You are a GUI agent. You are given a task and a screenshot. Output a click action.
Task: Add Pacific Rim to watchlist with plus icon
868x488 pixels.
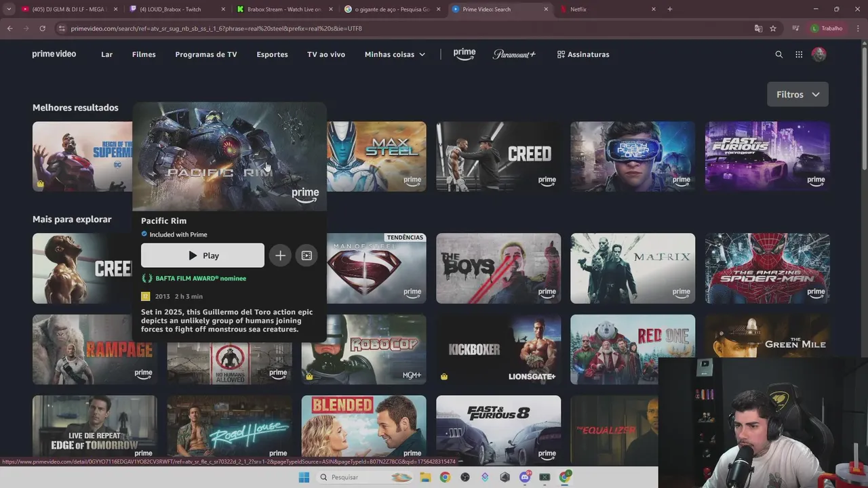tap(280, 256)
